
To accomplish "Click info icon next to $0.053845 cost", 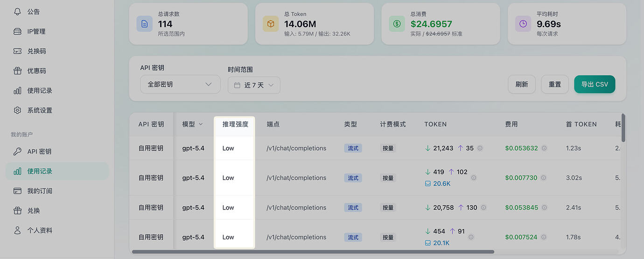I will [544, 208].
